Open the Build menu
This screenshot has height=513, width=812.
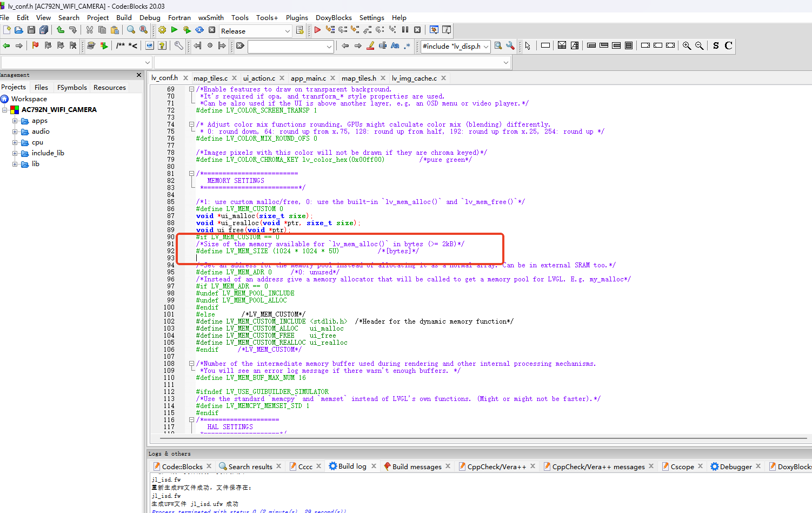(124, 18)
